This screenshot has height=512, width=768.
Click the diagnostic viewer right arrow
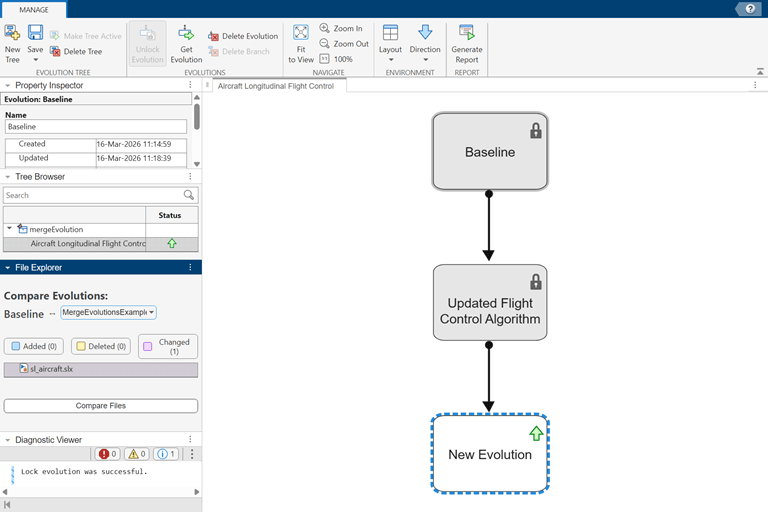(x=197, y=492)
